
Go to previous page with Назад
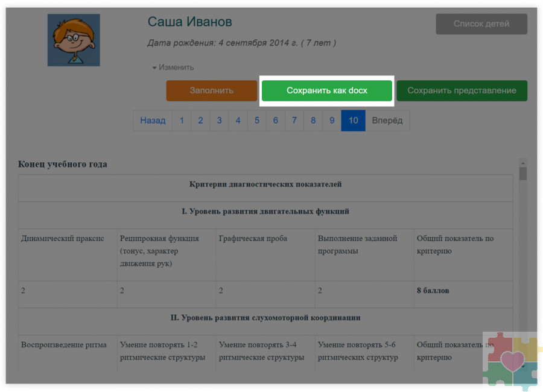(x=153, y=121)
